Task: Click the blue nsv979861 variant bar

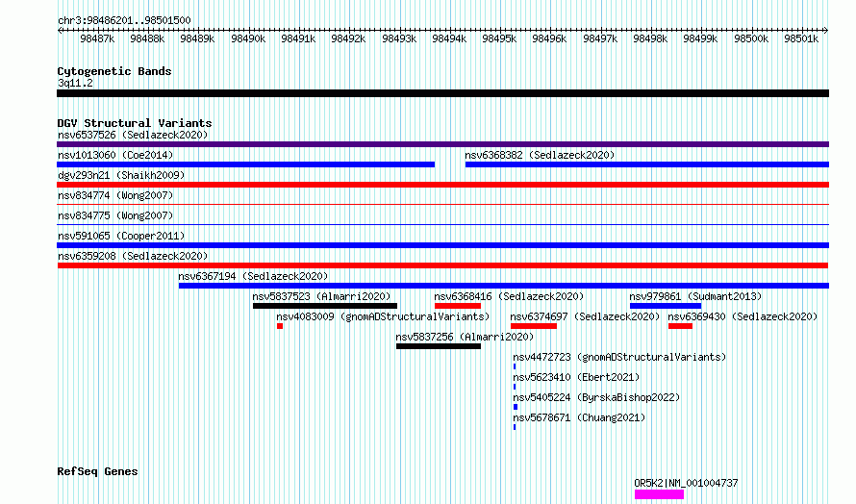Action: [666, 306]
